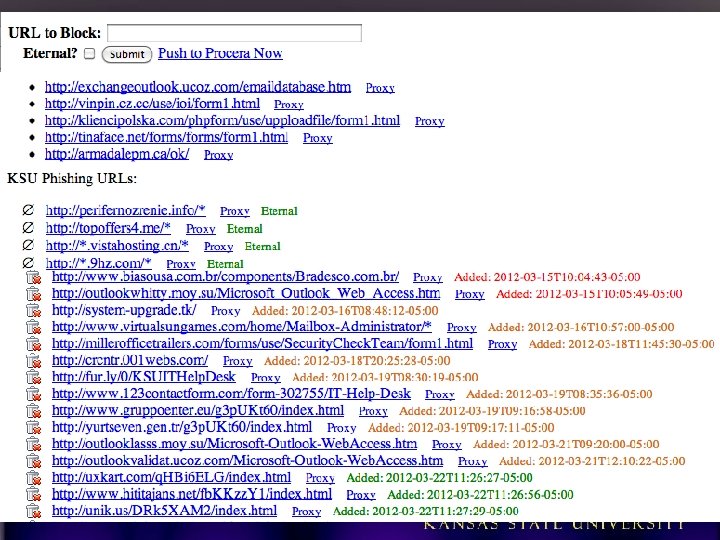The height and width of the screenshot is (540, 720).
Task: Click the delete icon for fur.ly KSUITHelpDesk
Action: pyautogui.click(x=34, y=377)
